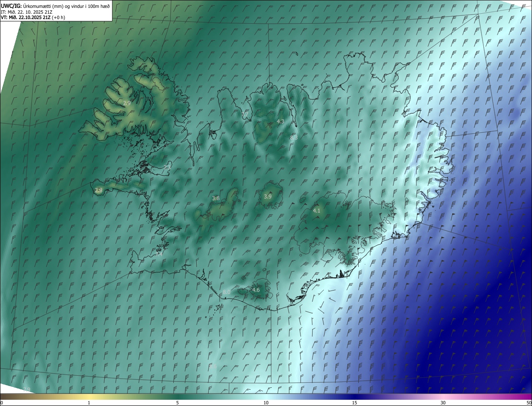Viewport: 532px width, 406px height.
Task: Click the UWC/IG Úrkomumætti title line
Action: click(55, 6)
